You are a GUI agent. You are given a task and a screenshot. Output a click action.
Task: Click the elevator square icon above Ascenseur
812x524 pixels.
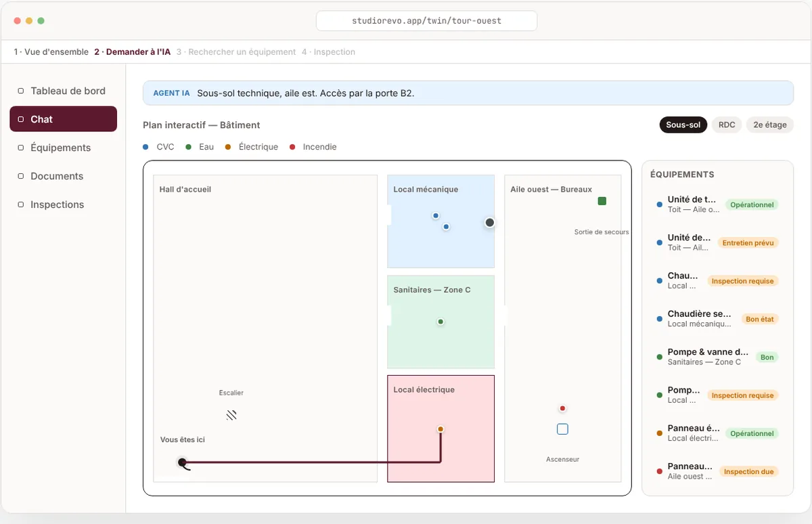tap(562, 429)
